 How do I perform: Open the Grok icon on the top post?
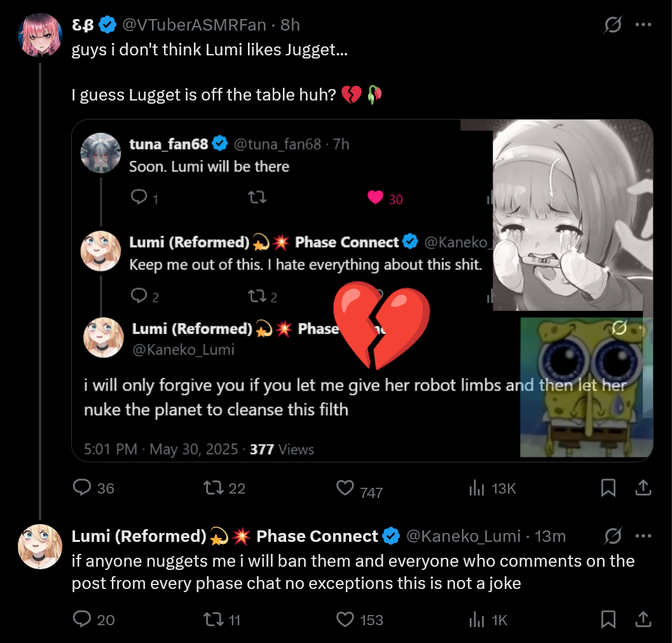(613, 25)
